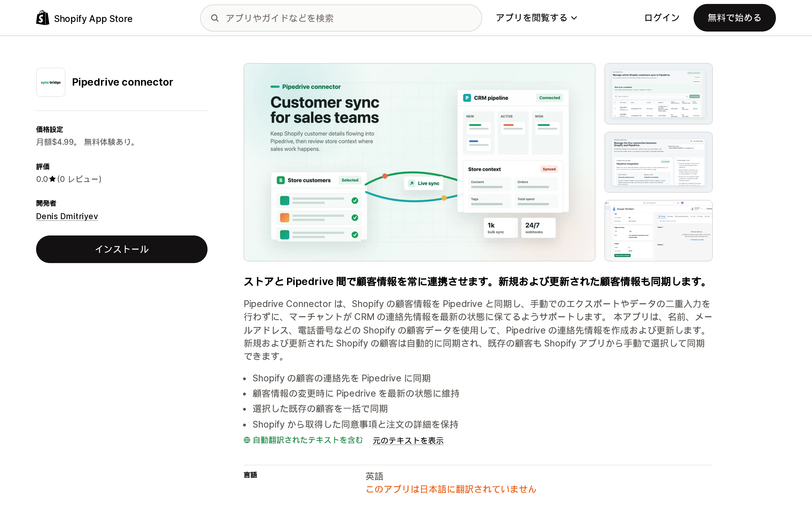812x507 pixels.
Task: Open the live connection settings thumbnail
Action: (658, 162)
